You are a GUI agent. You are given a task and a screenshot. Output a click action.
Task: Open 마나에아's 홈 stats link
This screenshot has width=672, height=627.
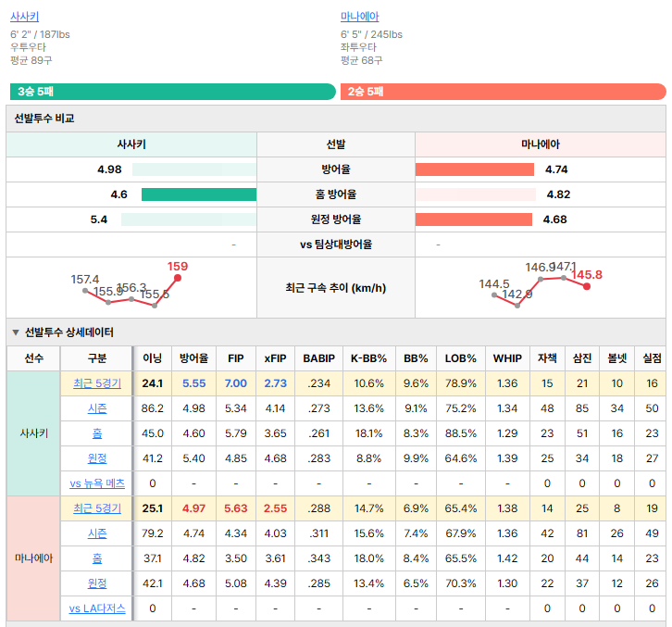coord(97,558)
